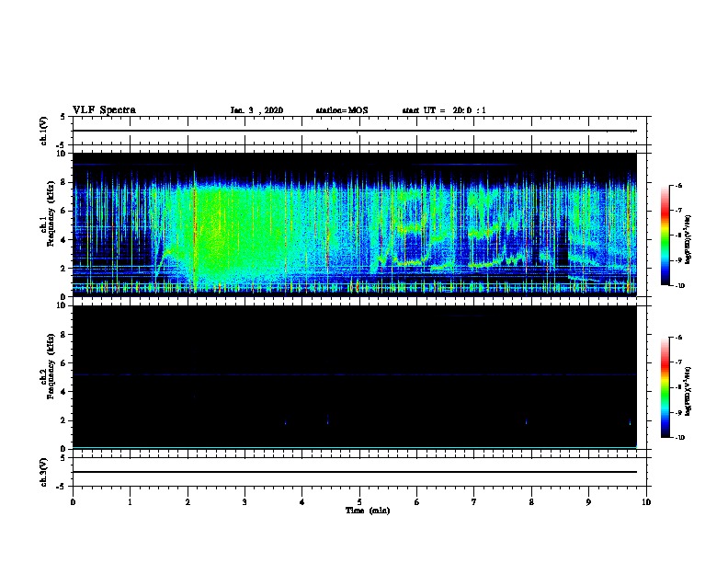Click the time axis tick label "8"
Image resolution: width=728 pixels, height=563 pixels.
[x=531, y=502]
